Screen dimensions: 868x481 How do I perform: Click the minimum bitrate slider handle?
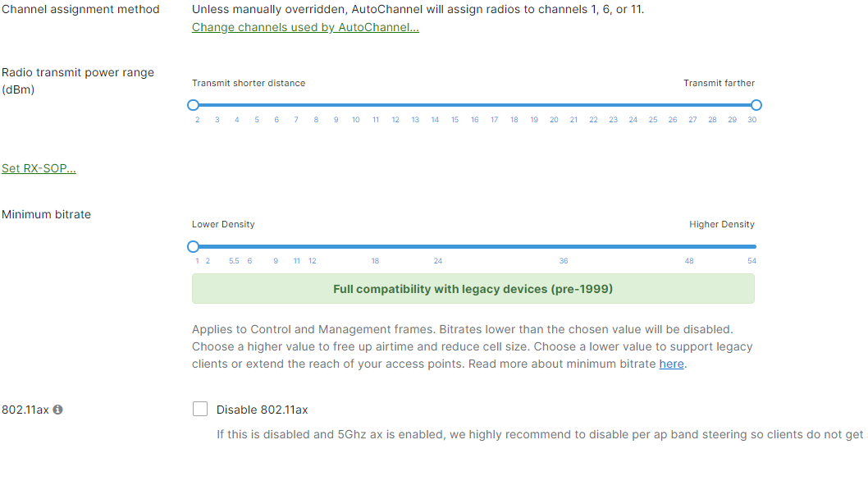click(x=193, y=246)
